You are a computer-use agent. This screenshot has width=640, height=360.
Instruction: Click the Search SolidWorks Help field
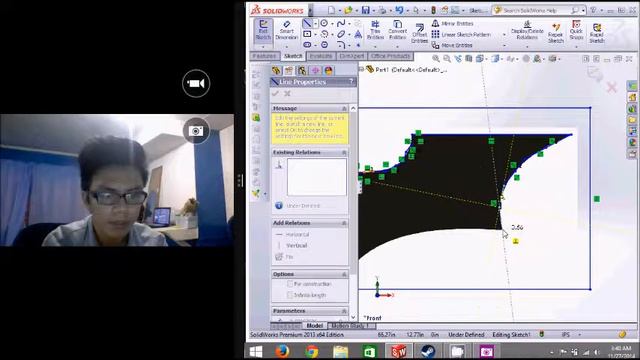pyautogui.click(x=534, y=10)
